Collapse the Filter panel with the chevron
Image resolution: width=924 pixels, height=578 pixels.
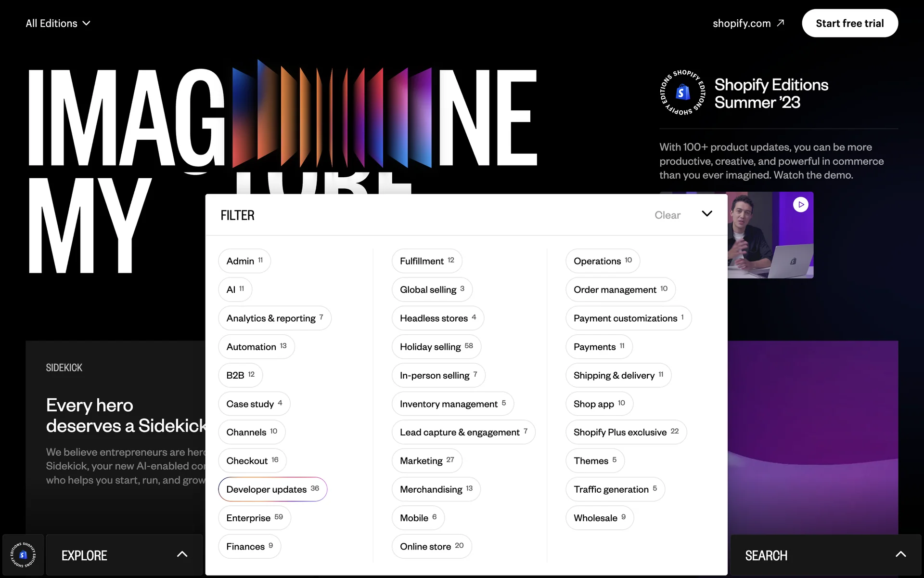(706, 214)
